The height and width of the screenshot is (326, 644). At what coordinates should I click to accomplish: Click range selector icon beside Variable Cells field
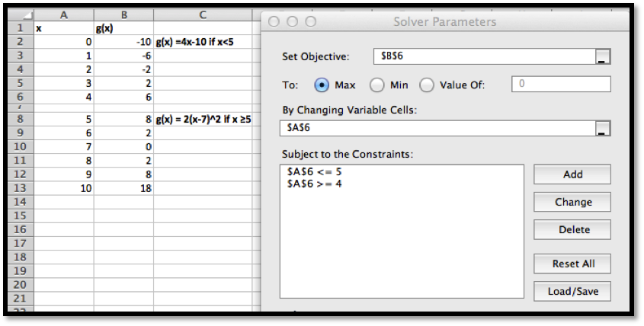pos(602,128)
